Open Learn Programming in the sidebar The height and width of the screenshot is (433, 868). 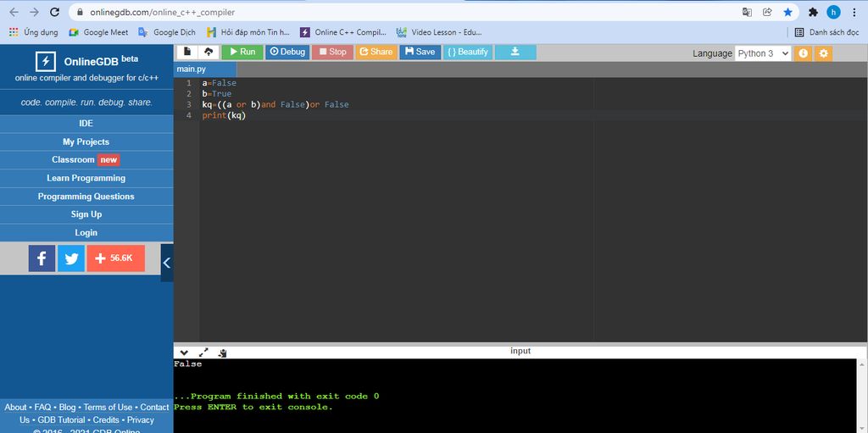[86, 178]
